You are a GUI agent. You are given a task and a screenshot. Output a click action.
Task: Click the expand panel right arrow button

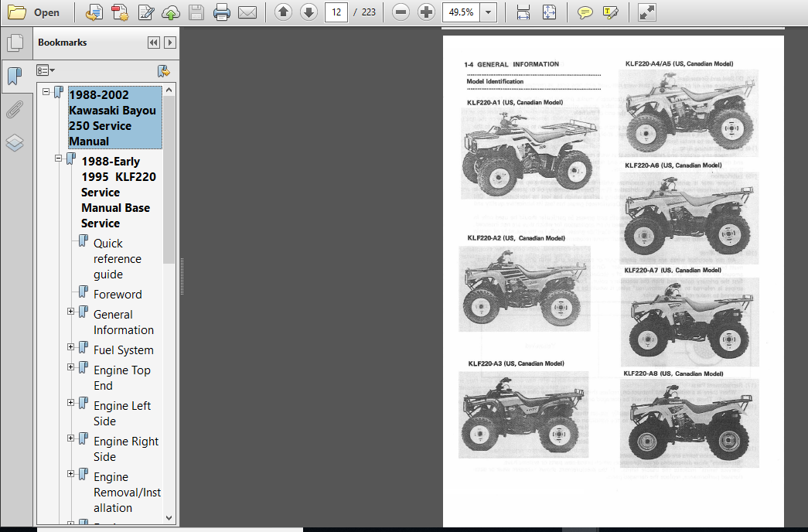point(170,43)
